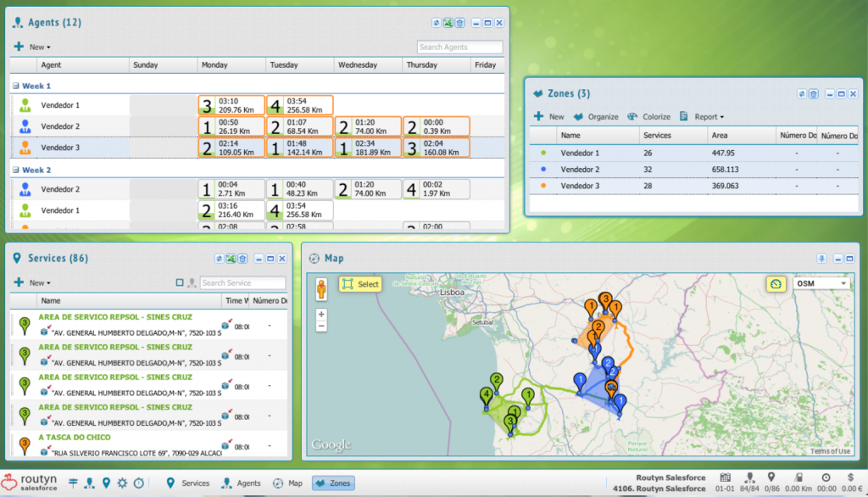Click the Search Agents input field
The height and width of the screenshot is (497, 868).
tap(459, 47)
